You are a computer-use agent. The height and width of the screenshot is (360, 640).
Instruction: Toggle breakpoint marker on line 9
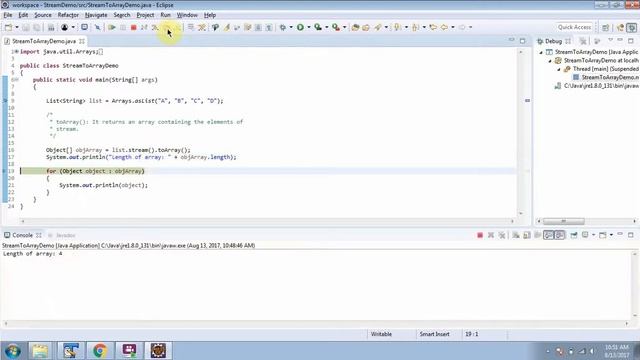click(5, 100)
